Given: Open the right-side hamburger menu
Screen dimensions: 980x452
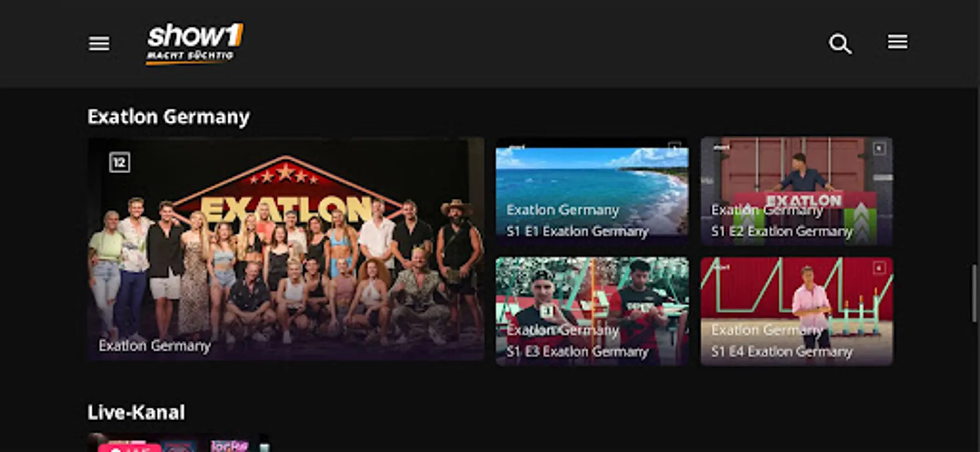Looking at the screenshot, I should (x=897, y=42).
